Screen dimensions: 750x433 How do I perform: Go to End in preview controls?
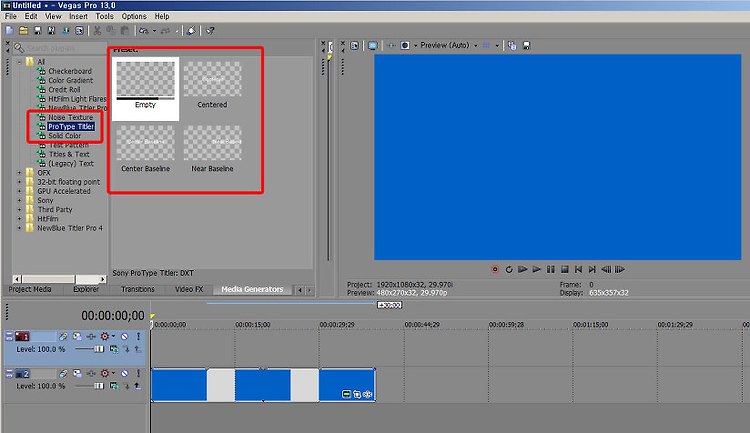[x=592, y=269]
